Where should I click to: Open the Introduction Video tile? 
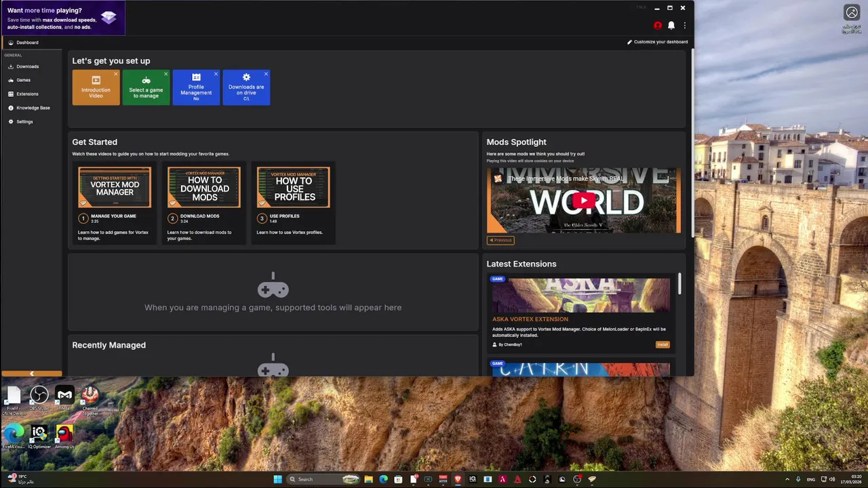96,87
